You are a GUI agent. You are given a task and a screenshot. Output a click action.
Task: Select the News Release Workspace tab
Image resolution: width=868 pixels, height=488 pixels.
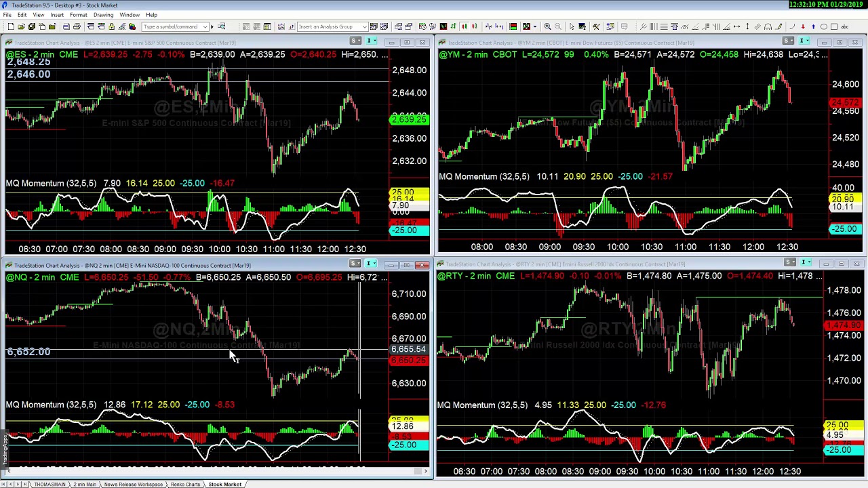[x=133, y=484]
